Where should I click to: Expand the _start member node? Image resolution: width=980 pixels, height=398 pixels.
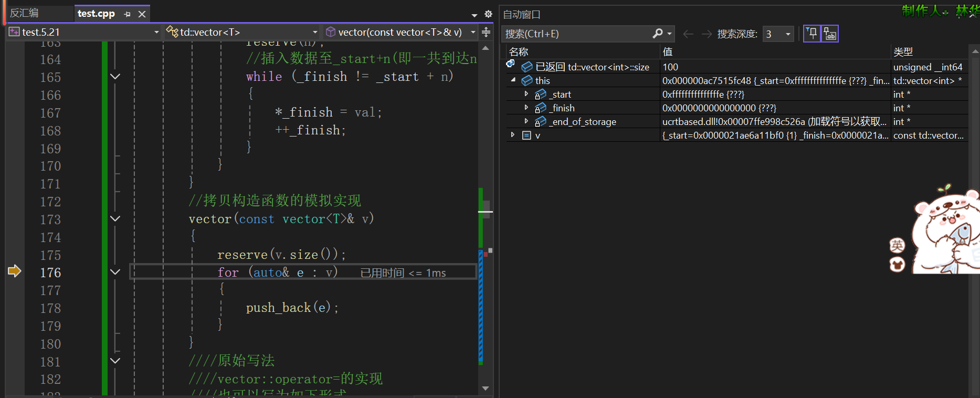(526, 94)
